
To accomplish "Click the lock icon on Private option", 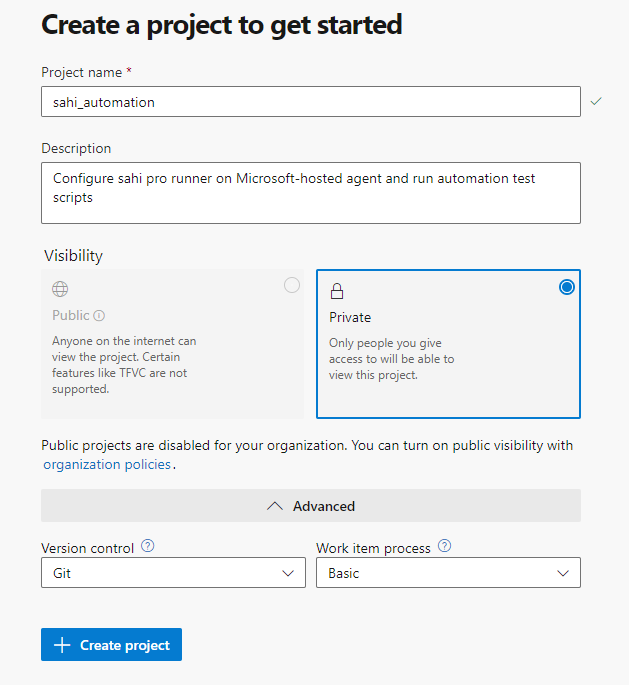I will 337,291.
